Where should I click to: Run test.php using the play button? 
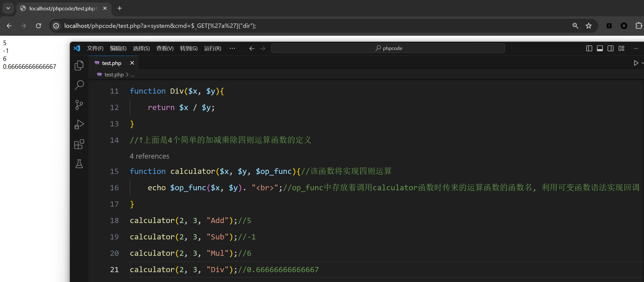point(636,63)
